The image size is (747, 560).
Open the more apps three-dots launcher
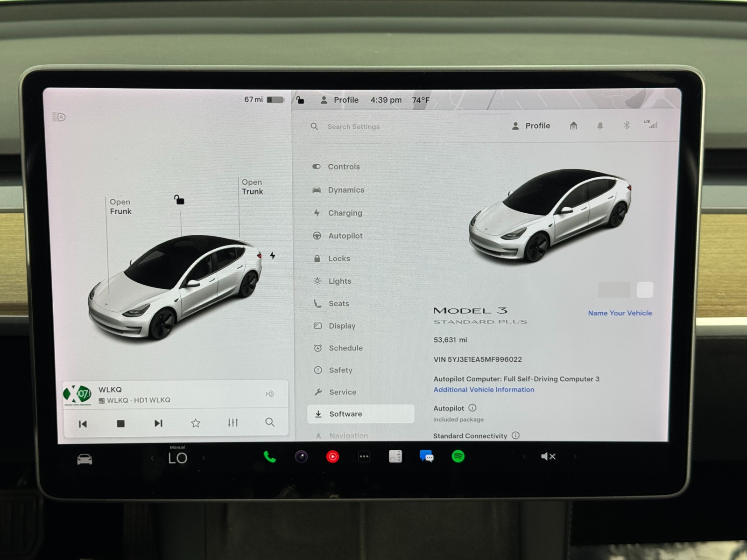click(364, 456)
